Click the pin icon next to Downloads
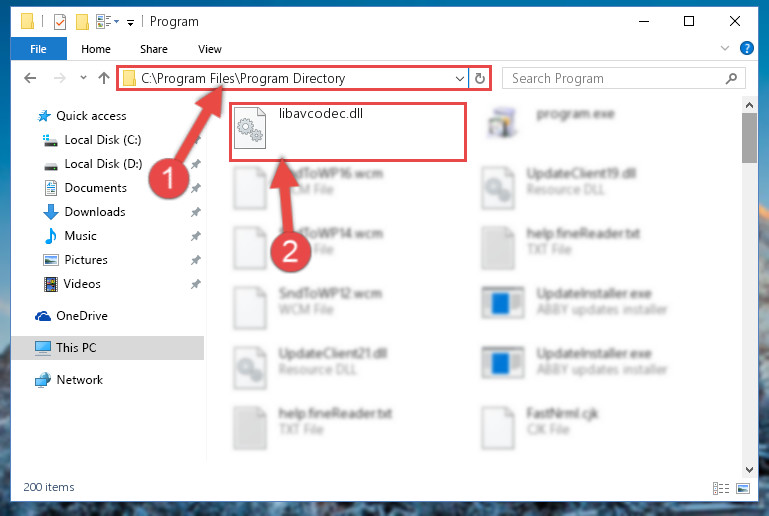Screen dimensions: 769x516 (x=196, y=212)
